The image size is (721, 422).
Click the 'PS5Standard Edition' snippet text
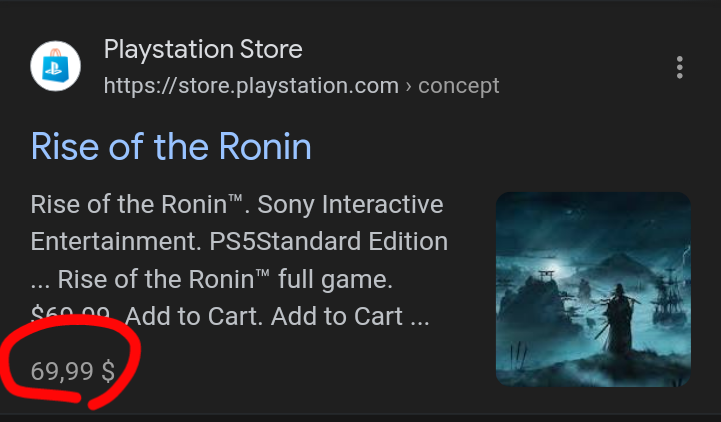click(328, 241)
